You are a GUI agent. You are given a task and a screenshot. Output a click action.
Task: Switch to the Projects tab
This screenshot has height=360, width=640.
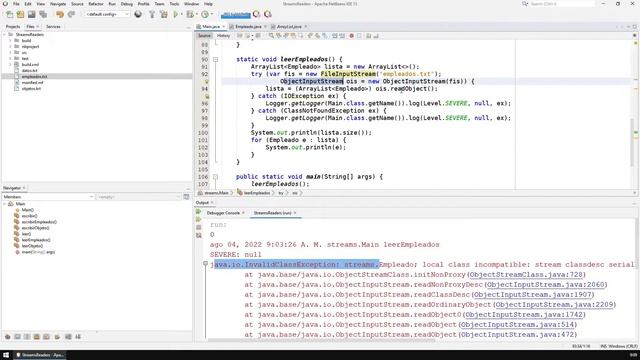(13, 27)
